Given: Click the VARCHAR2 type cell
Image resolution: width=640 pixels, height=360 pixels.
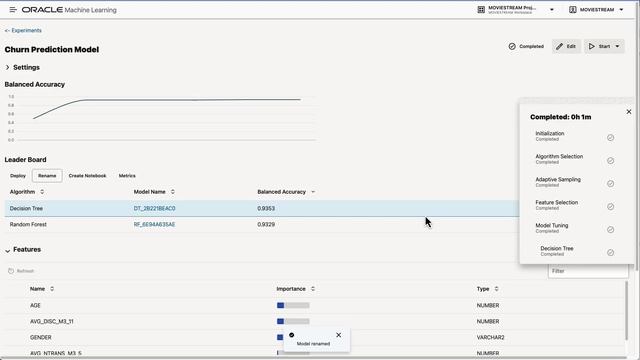Looking at the screenshot, I should (490, 338).
